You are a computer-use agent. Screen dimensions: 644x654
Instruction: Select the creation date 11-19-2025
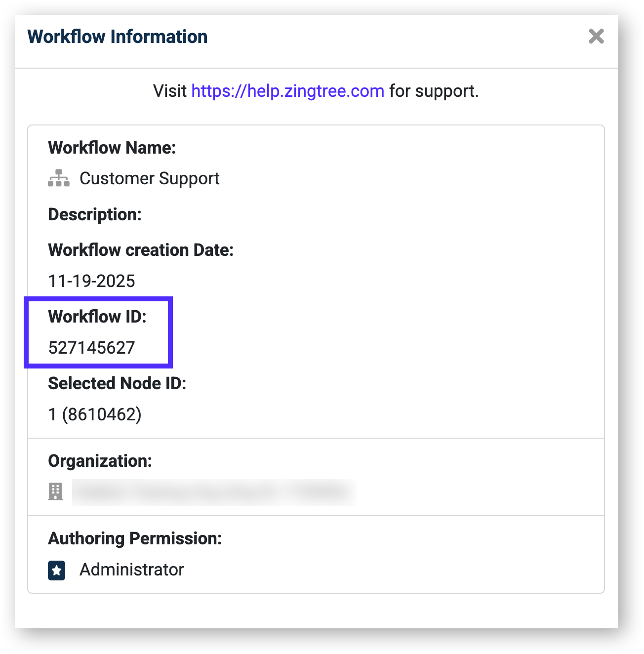pyautogui.click(x=92, y=281)
